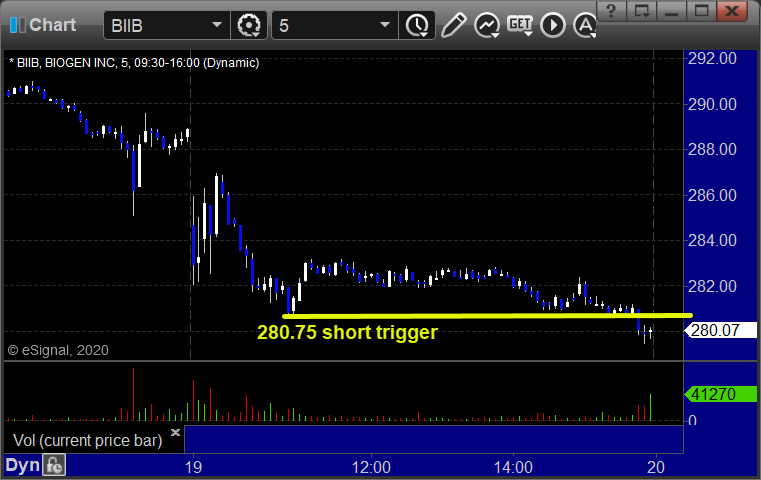Screen dimensions: 761x480
Task: Click the 'Vol (current price bar)' label
Action: pyautogui.click(x=87, y=440)
